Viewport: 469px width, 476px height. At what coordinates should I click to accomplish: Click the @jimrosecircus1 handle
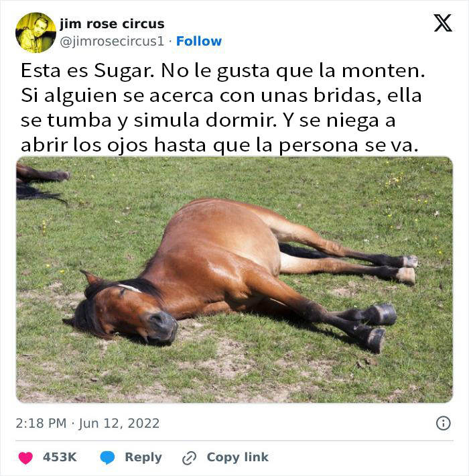click(x=112, y=42)
